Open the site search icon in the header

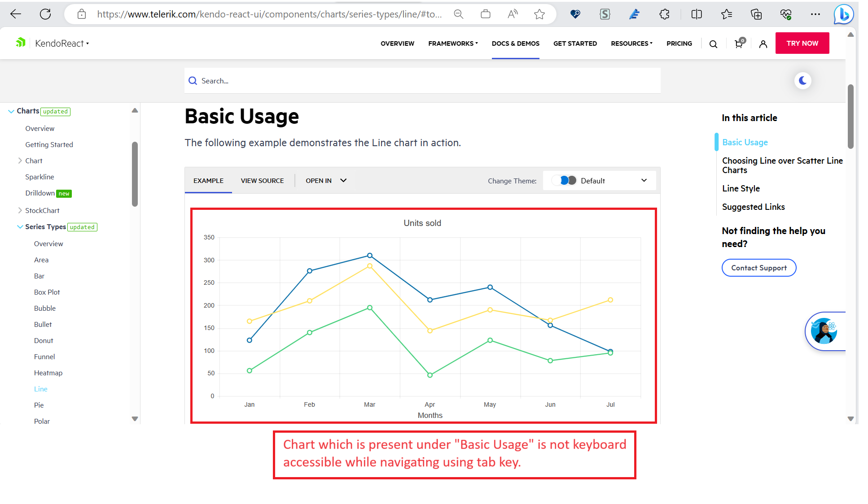(713, 43)
